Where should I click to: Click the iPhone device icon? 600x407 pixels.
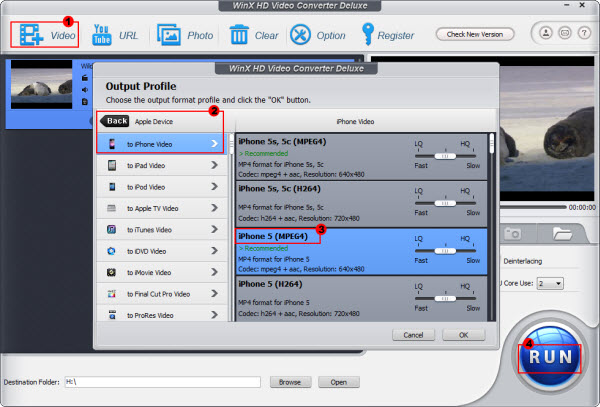pos(112,144)
